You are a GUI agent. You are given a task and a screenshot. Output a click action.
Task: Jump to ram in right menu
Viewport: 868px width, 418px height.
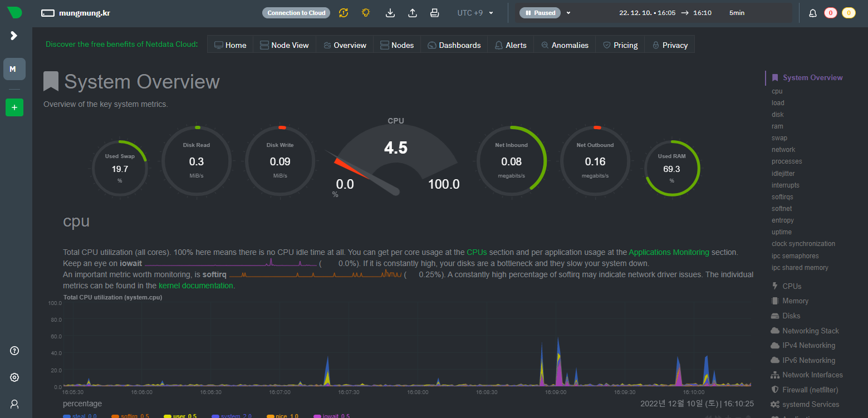(x=777, y=126)
